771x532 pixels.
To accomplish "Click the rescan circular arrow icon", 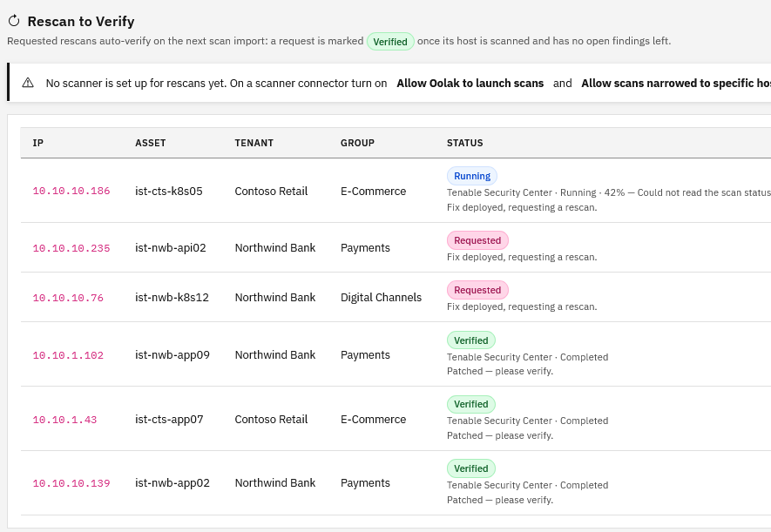I will [14, 21].
